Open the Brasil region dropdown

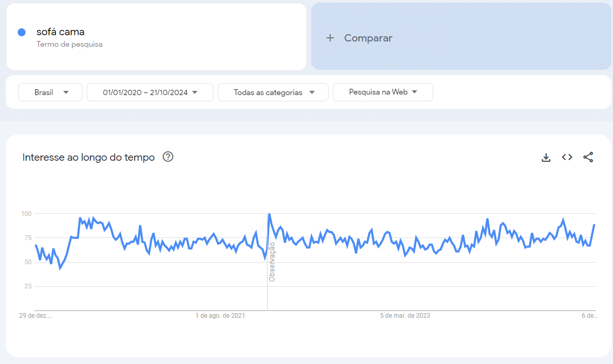(50, 92)
